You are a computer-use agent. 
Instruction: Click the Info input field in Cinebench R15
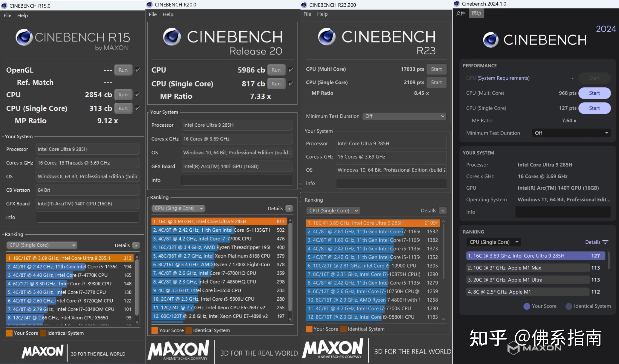[88, 217]
